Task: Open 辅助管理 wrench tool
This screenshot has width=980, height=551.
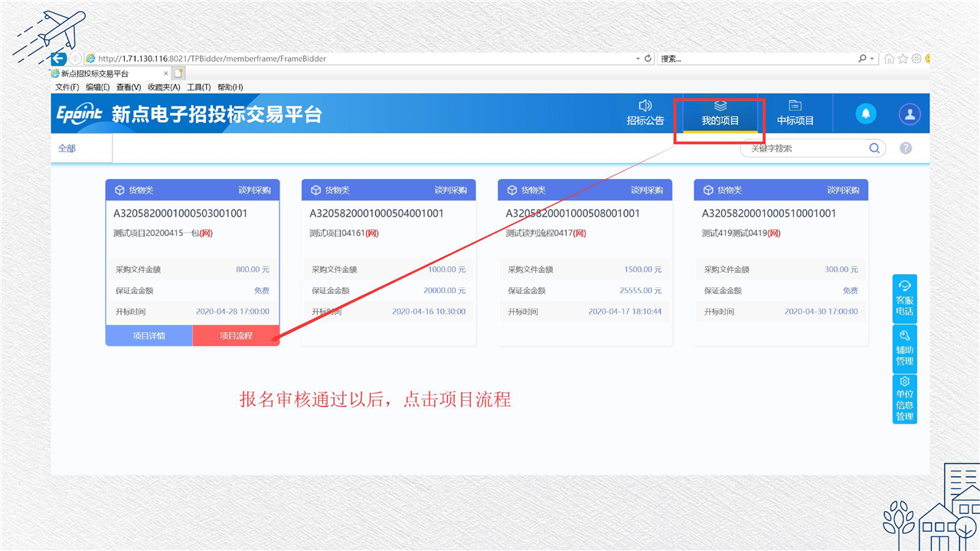Action: tap(904, 347)
